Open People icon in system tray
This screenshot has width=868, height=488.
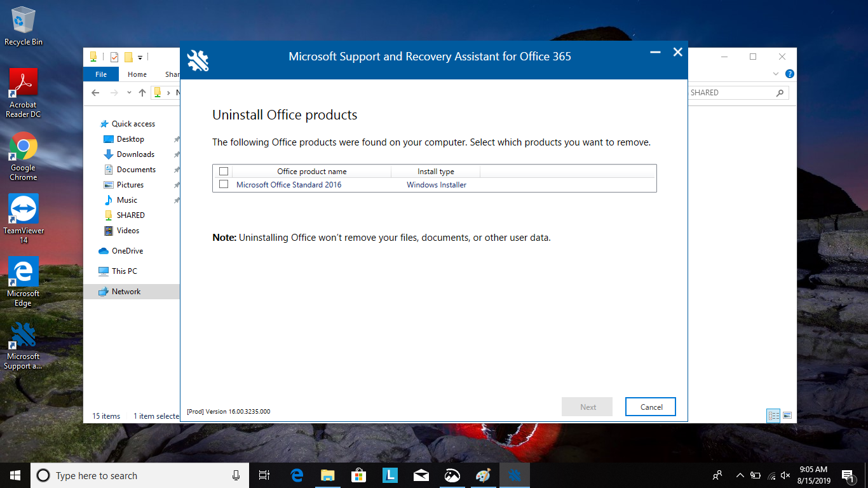click(x=717, y=475)
